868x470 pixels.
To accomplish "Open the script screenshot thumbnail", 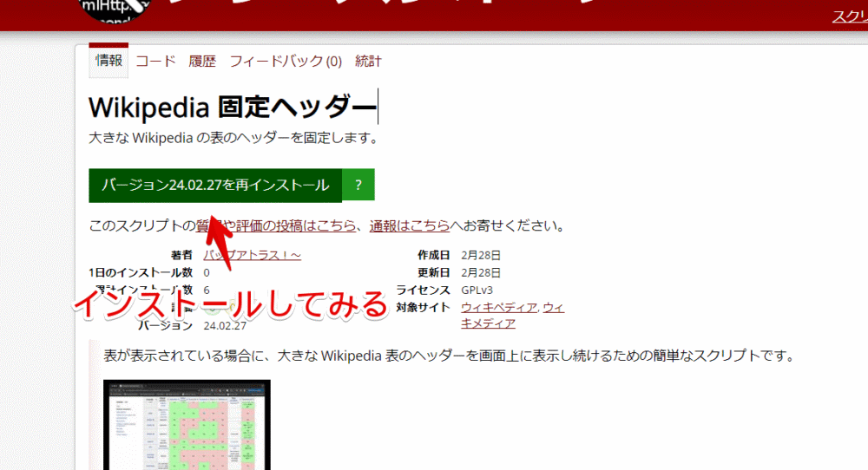I will pyautogui.click(x=187, y=425).
